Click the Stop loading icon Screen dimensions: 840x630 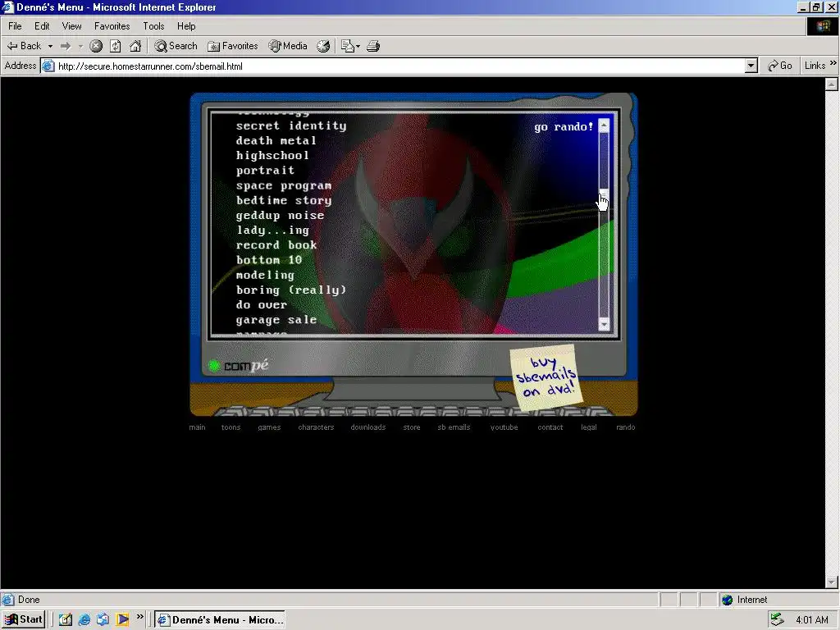click(96, 46)
